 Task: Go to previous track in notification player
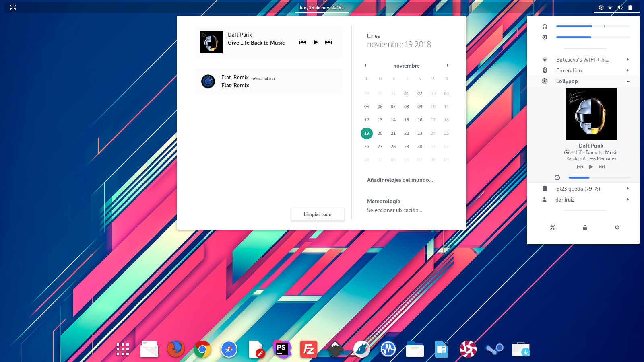[x=303, y=42]
